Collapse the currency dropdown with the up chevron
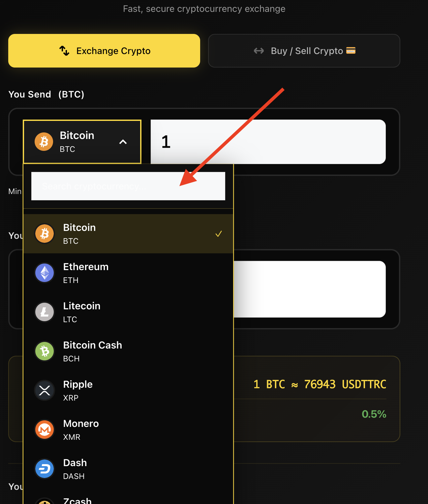Viewport: 428px width, 504px height. 123,142
